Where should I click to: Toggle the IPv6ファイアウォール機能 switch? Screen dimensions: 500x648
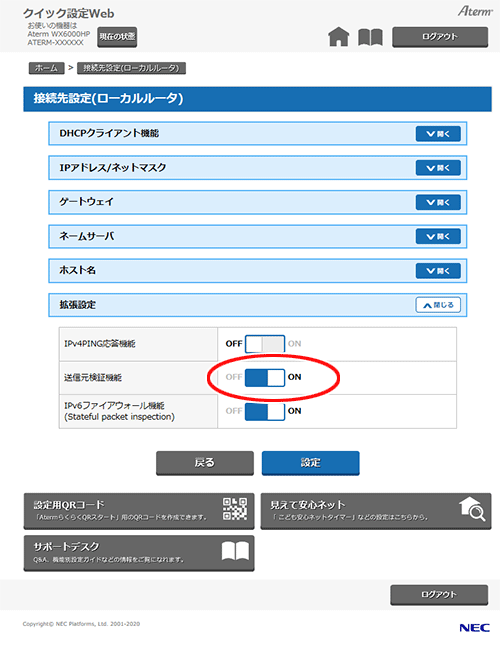pyautogui.click(x=264, y=411)
